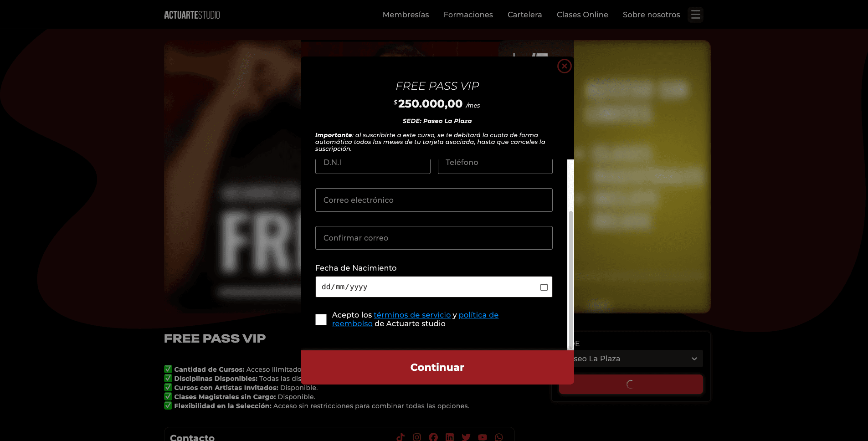
Task: Open the Clases Online menu item
Action: pyautogui.click(x=582, y=15)
